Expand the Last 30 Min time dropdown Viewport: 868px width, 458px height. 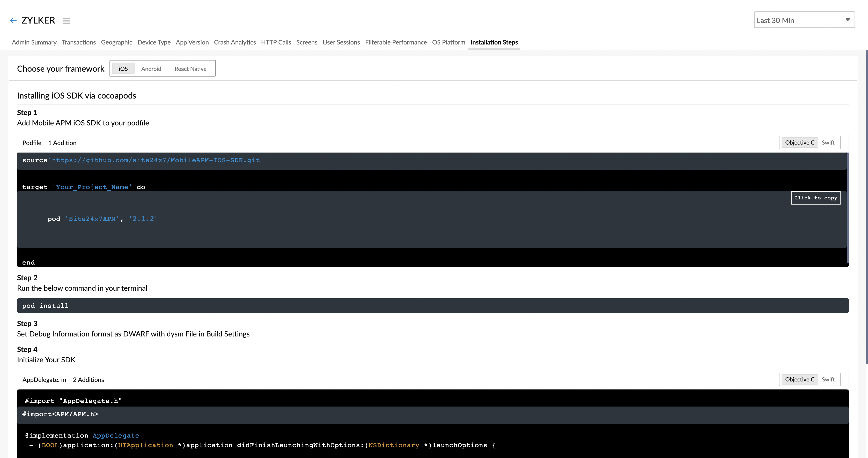point(804,20)
